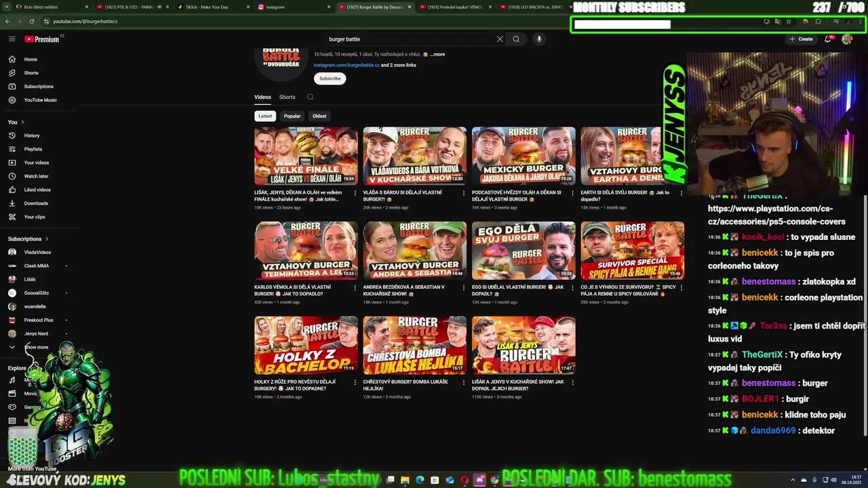The image size is (868, 488).
Task: Open the account avatar menu
Action: point(847,39)
